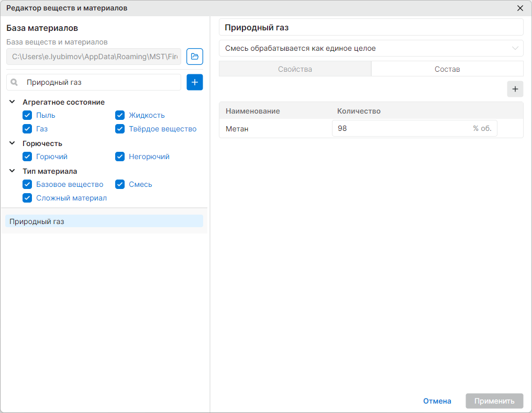The width and height of the screenshot is (532, 413).
Task: Click the Метан row name
Action: point(237,129)
